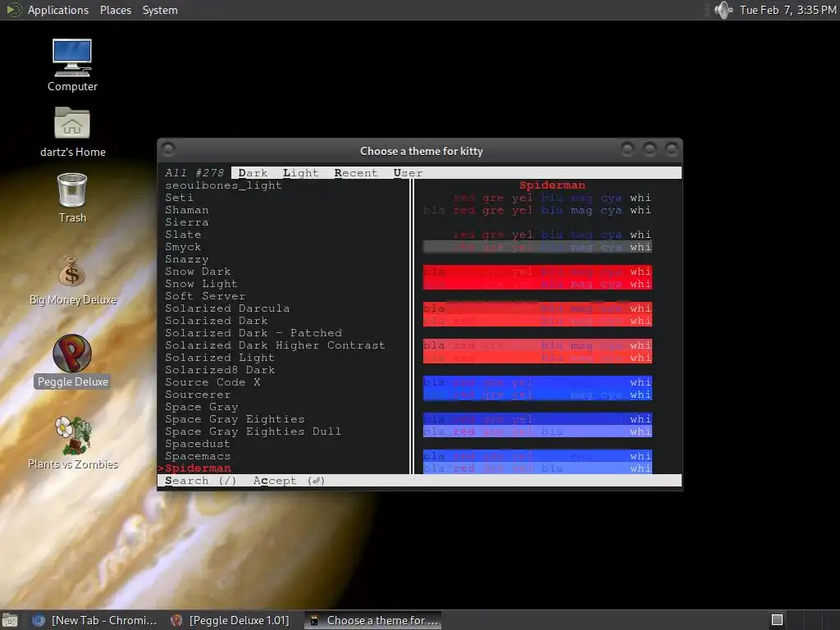The width and height of the screenshot is (840, 630).
Task: Open the Applications menu
Action: click(x=58, y=10)
